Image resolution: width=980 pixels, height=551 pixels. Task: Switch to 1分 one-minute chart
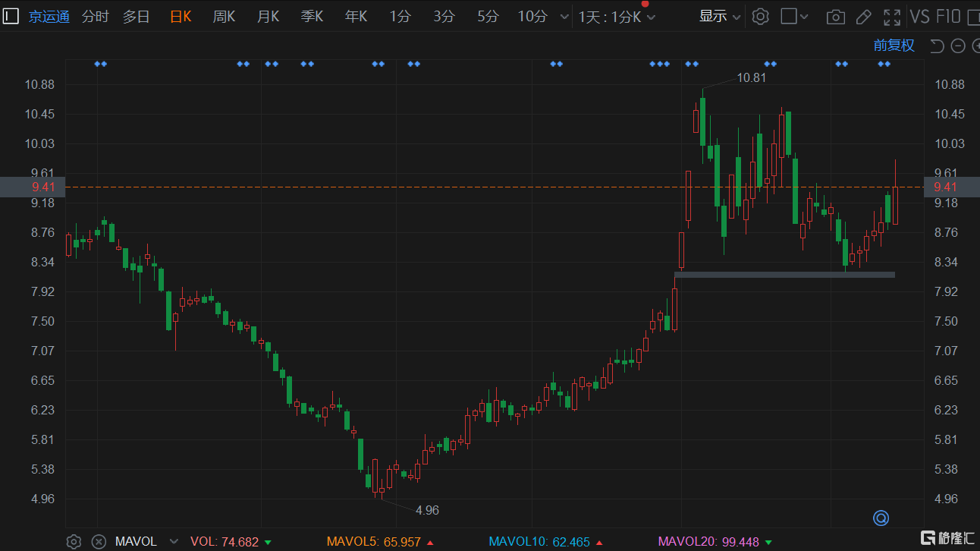pos(400,17)
